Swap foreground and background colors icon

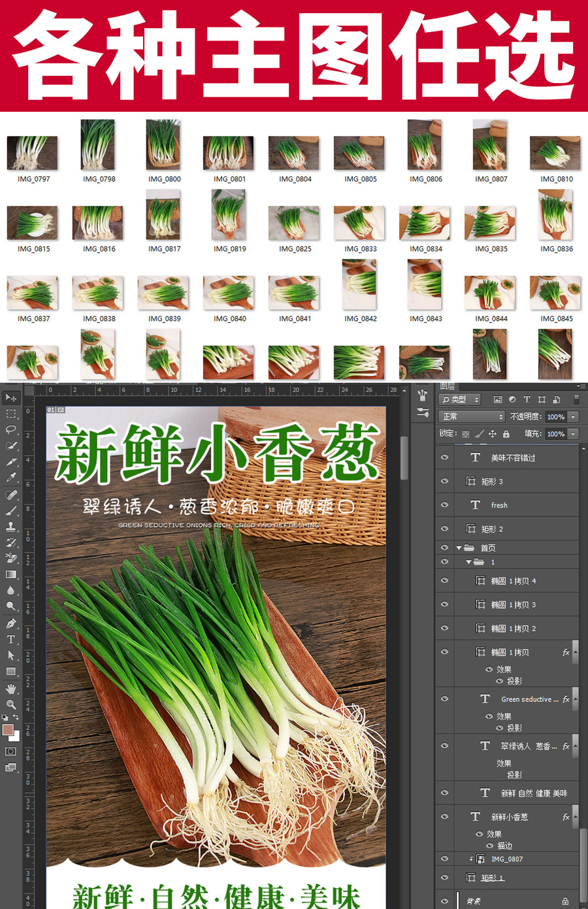click(x=16, y=718)
